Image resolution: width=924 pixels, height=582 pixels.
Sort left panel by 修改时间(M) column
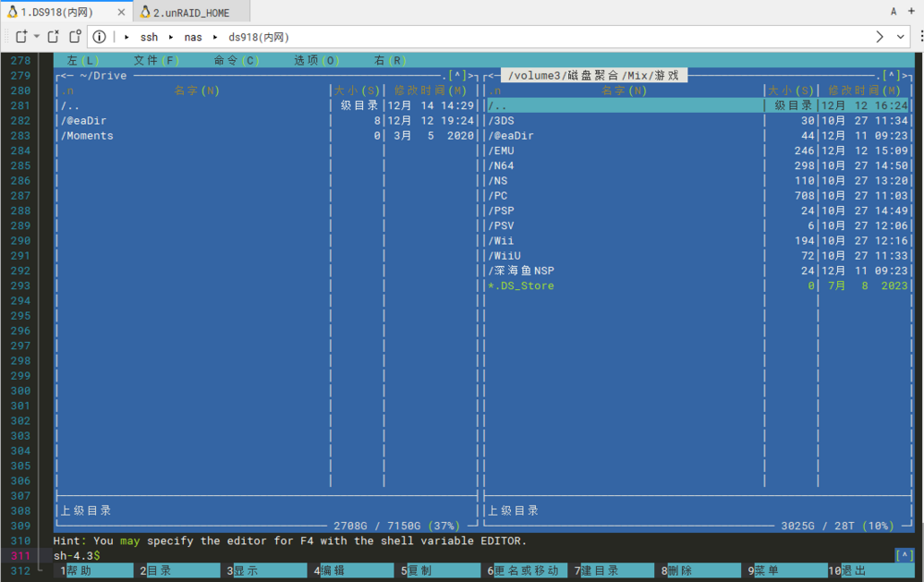[x=431, y=91]
